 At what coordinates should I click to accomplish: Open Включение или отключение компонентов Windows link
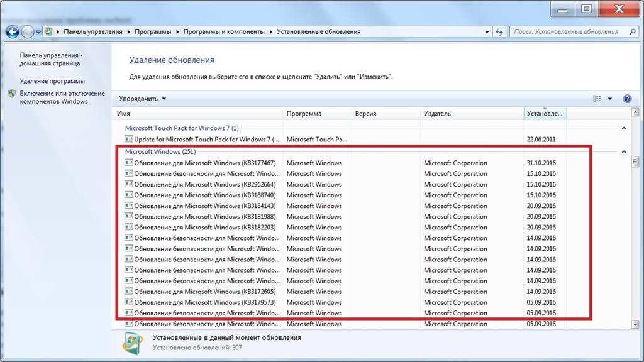pyautogui.click(x=62, y=97)
